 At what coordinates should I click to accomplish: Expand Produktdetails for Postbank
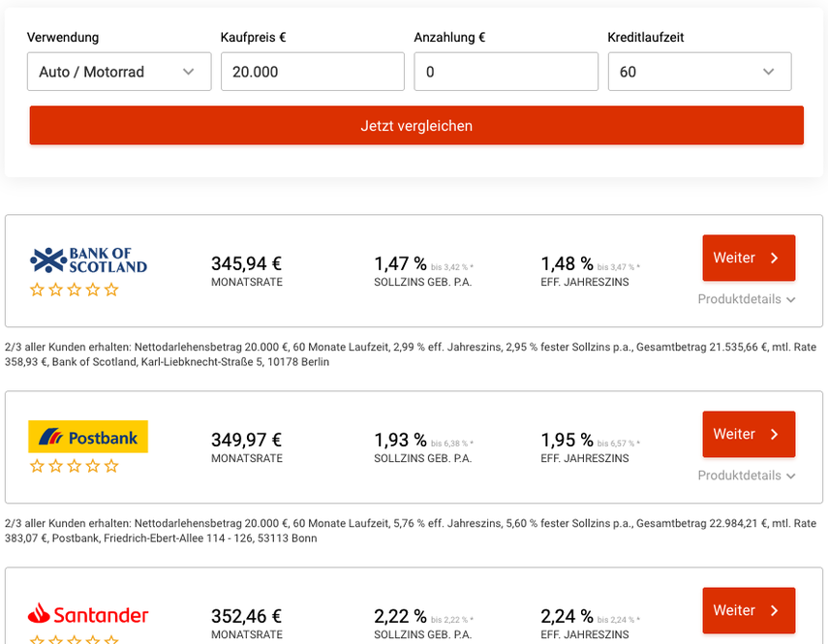747,475
